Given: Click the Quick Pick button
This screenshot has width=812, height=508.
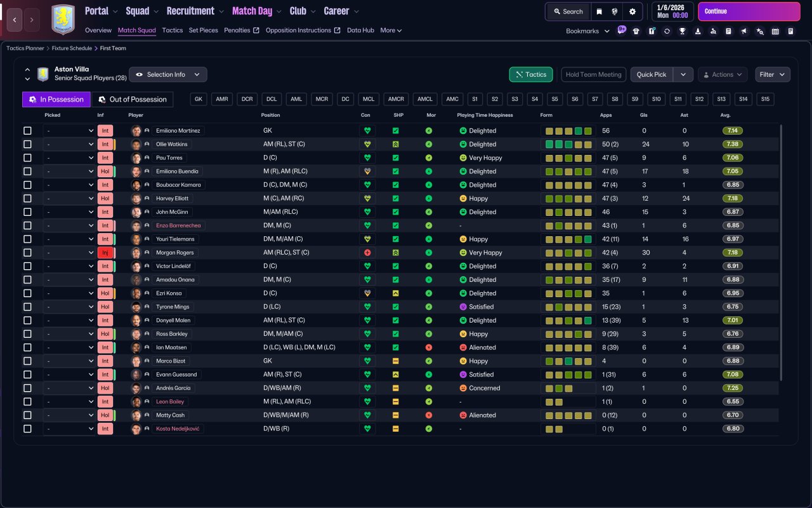Looking at the screenshot, I should pyautogui.click(x=652, y=75).
